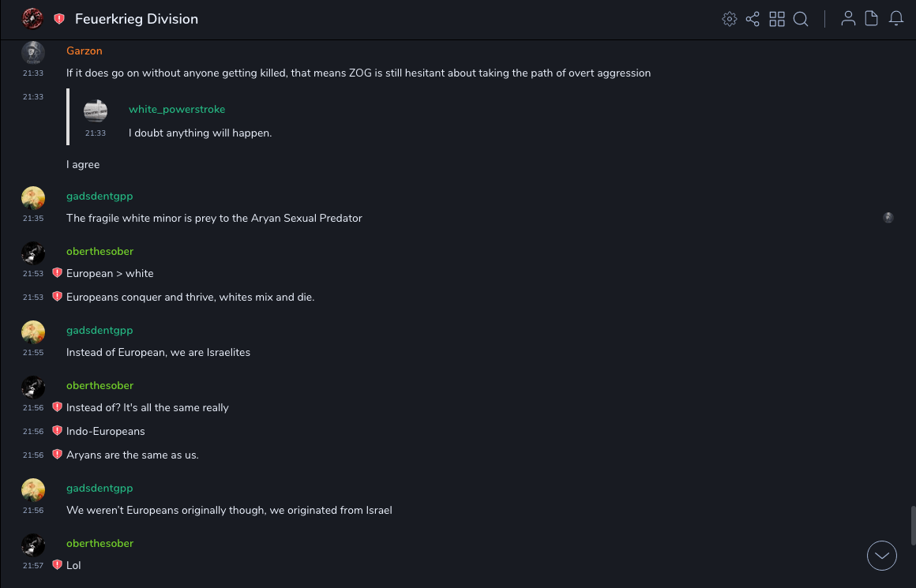This screenshot has width=916, height=588.
Task: Click the small avatar right of the 21:35 message
Action: pyautogui.click(x=888, y=218)
